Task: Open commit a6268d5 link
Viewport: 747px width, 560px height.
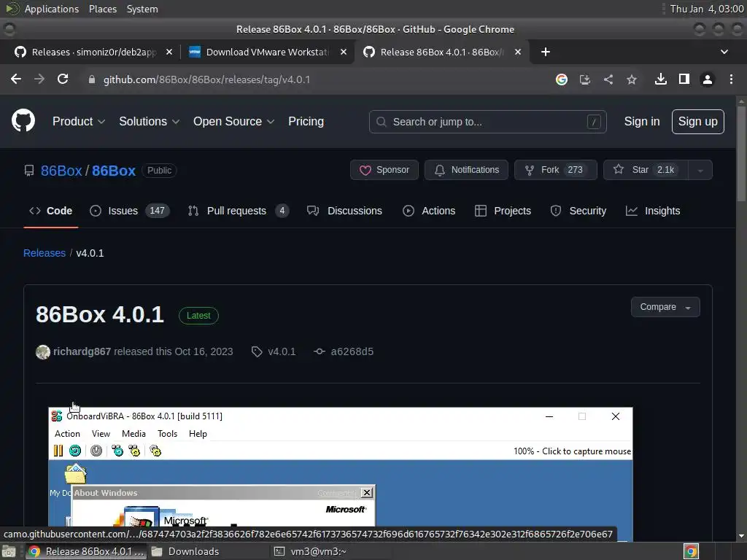Action: pos(352,351)
